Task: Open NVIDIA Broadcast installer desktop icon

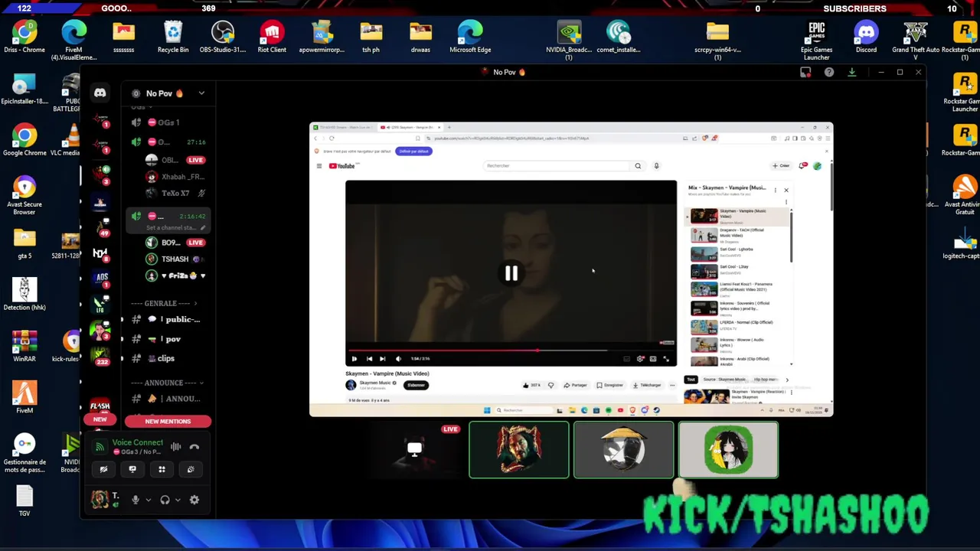Action: pos(569,41)
